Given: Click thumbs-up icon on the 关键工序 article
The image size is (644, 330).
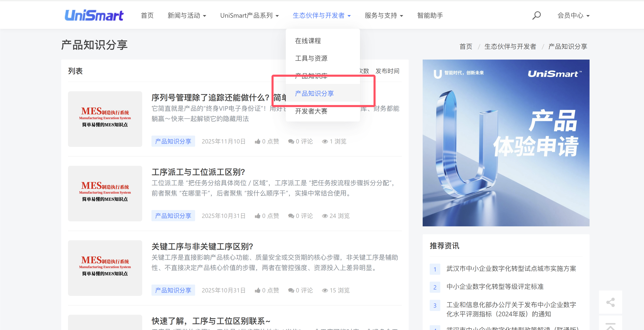Looking at the screenshot, I should coord(257,290).
